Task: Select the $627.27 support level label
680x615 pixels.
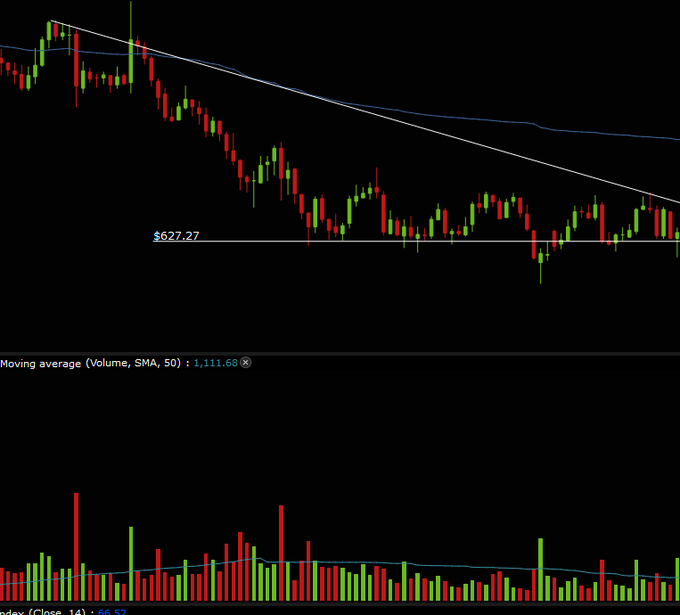Action: point(176,236)
